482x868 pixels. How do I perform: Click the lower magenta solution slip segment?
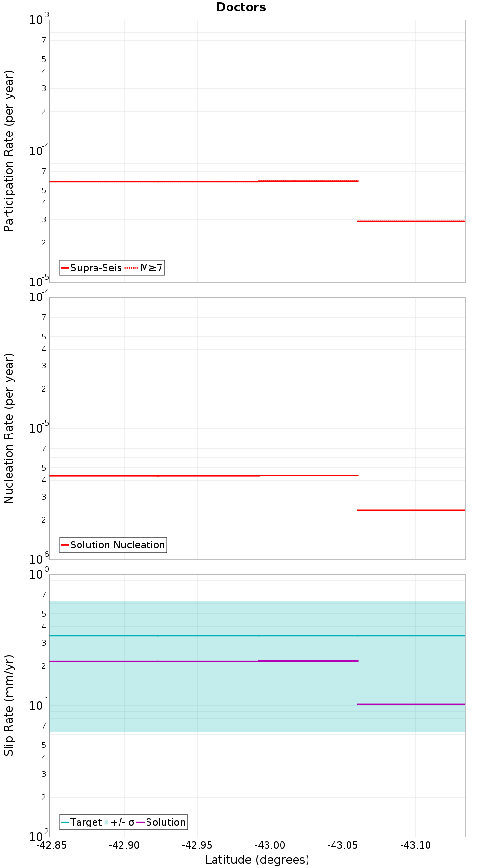[411, 704]
